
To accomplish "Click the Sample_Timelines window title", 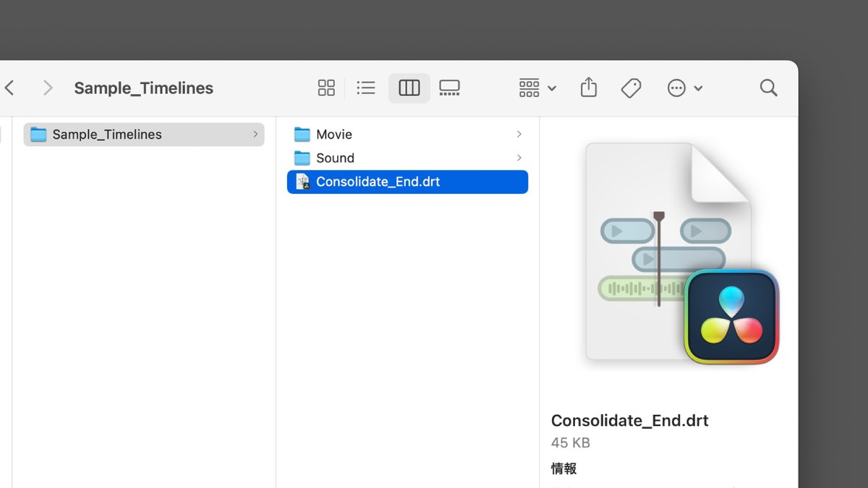I will pos(143,88).
